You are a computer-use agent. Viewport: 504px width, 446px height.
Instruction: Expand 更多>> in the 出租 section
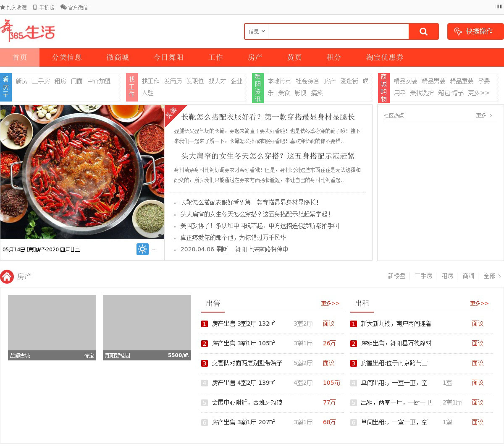[479, 303]
